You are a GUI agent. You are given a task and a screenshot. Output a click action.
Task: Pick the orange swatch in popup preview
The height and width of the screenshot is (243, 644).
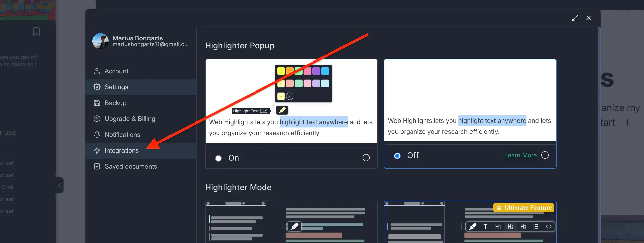coord(290,71)
